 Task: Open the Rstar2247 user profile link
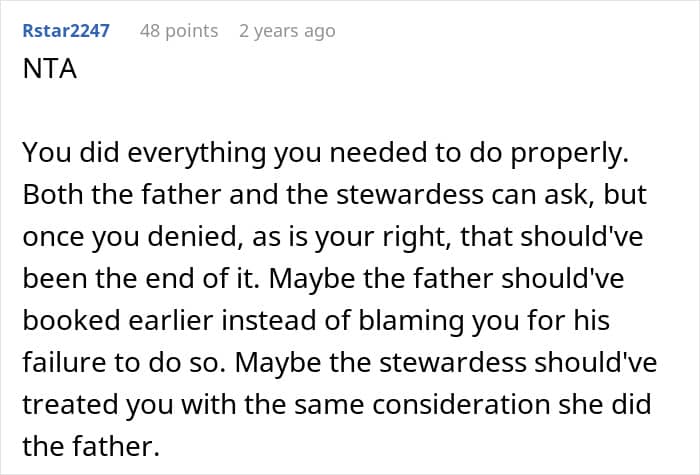(x=66, y=31)
